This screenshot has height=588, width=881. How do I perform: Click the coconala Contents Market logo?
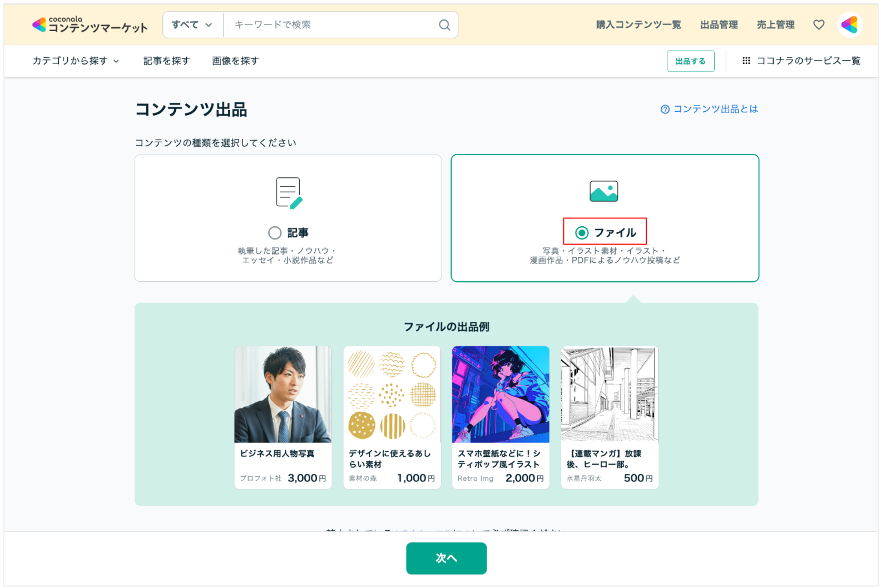tap(90, 24)
